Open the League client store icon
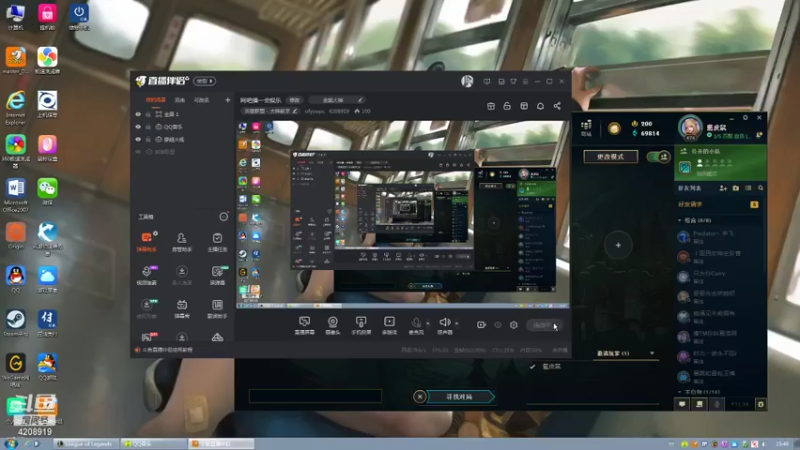The height and width of the screenshot is (450, 800). [x=586, y=128]
